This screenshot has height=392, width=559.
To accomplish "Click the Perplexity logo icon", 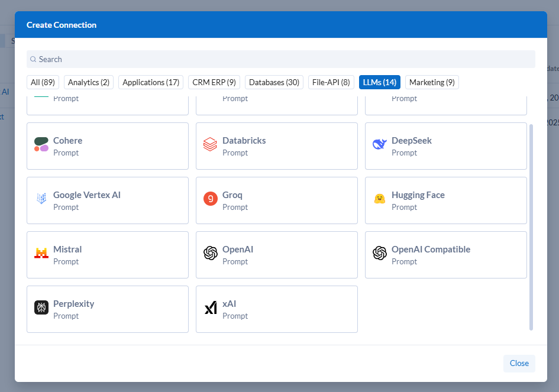I will 41,307.
